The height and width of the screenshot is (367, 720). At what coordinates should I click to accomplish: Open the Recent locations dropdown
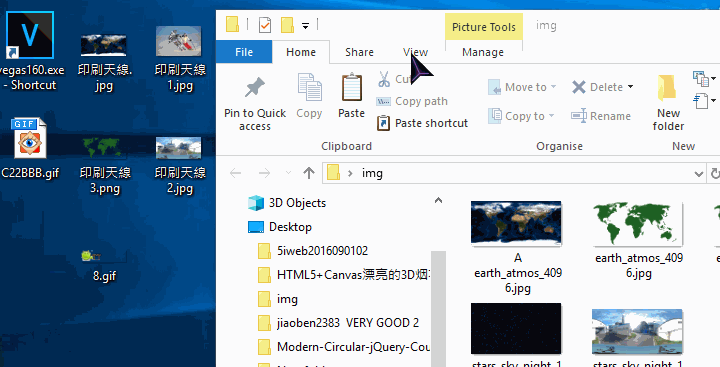(288, 173)
